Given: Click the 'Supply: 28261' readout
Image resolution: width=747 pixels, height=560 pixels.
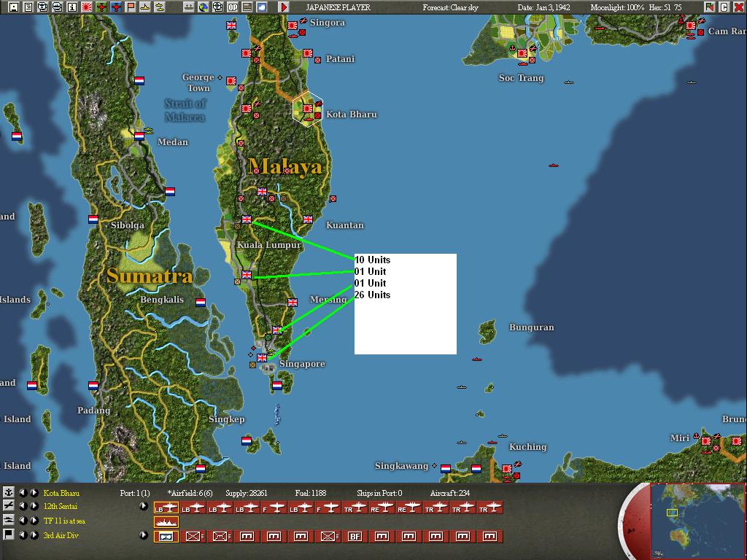Looking at the screenshot, I should (247, 493).
